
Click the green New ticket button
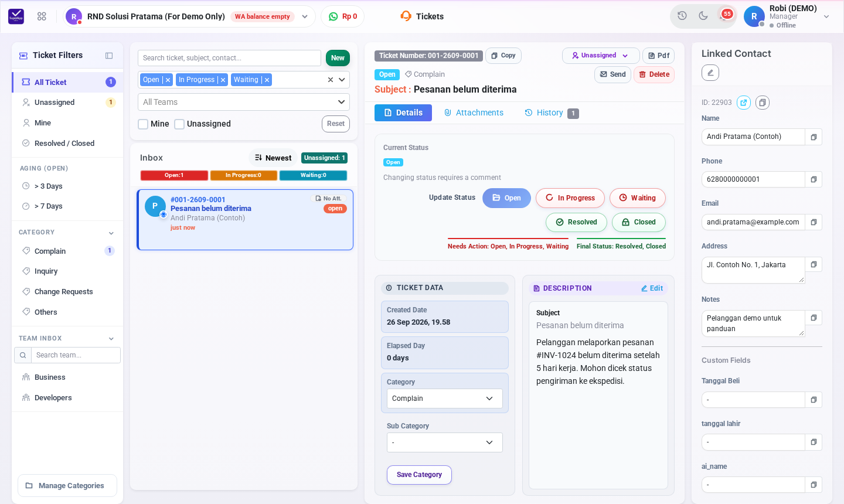click(338, 58)
